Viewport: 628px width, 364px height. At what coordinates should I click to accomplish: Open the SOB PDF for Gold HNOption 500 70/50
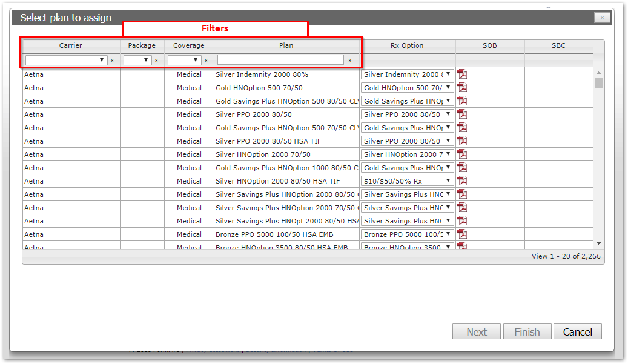[463, 88]
